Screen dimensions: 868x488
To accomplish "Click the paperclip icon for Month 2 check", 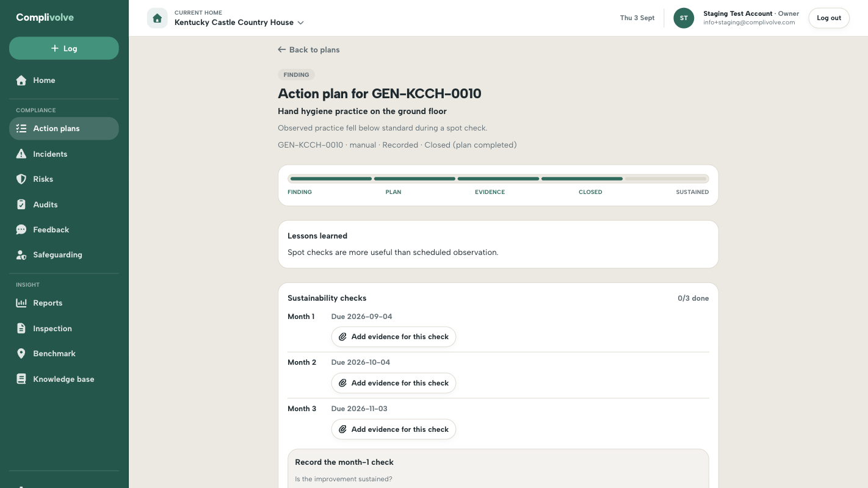I will [x=343, y=383].
